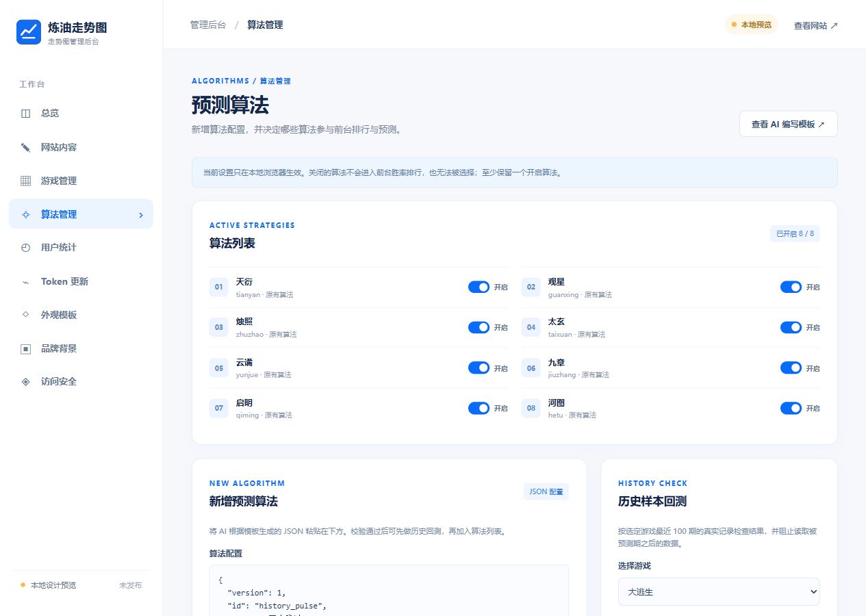Click 本地设计预览 footer label
The height and width of the screenshot is (616, 866).
coord(53,585)
